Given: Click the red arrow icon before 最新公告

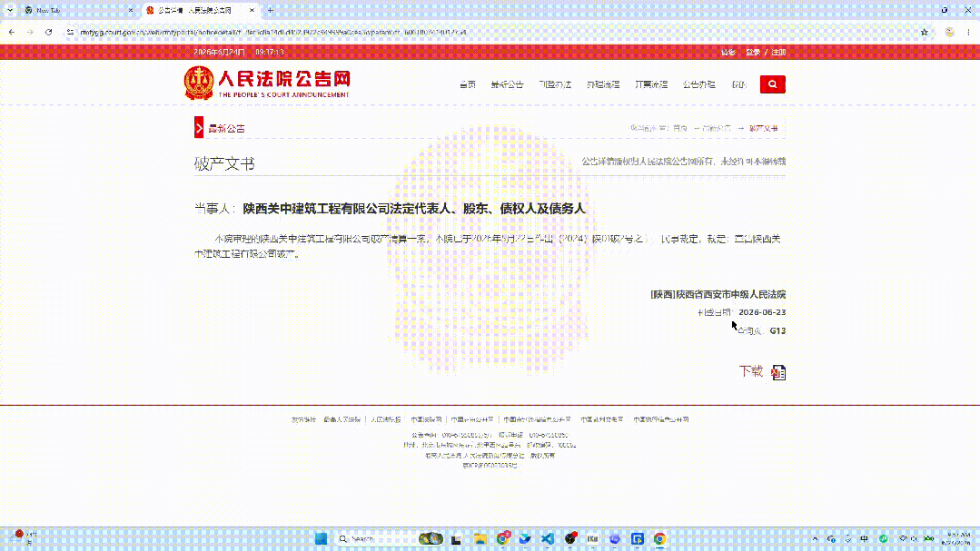Looking at the screenshot, I should tap(199, 127).
